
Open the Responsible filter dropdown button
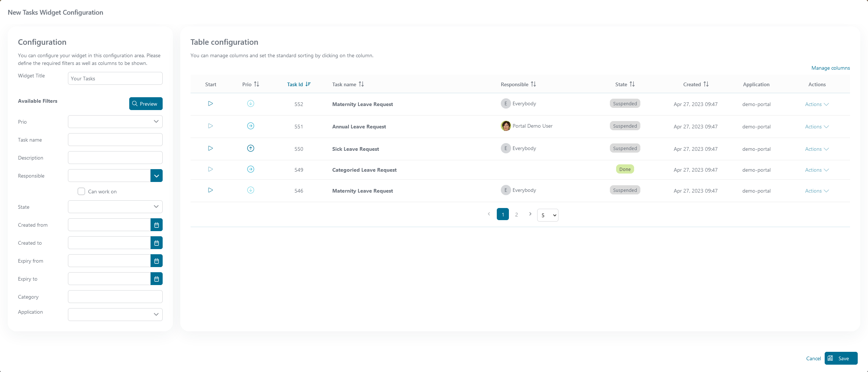[156, 176]
